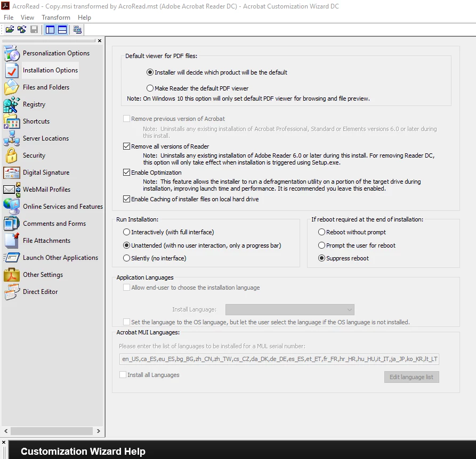Uncheck Remove all versions of Reader
Image resolution: width=476 pixels, height=459 pixels.
point(126,146)
